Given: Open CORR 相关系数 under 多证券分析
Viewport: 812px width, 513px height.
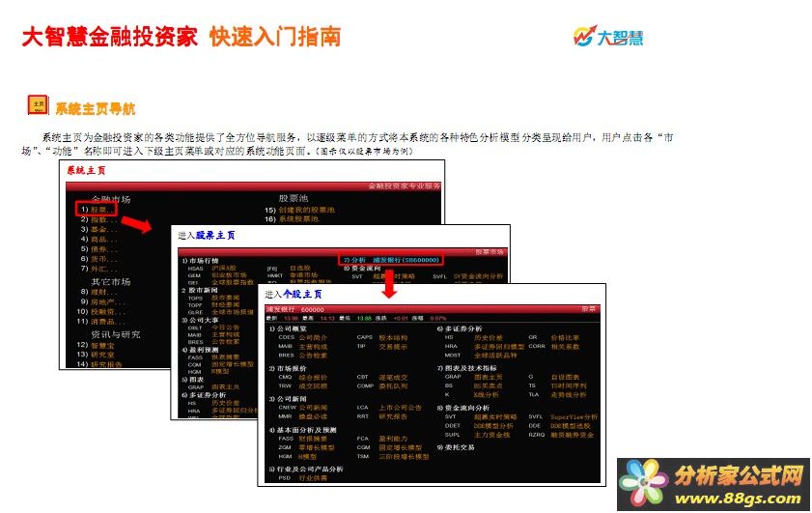Looking at the screenshot, I should (x=553, y=347).
